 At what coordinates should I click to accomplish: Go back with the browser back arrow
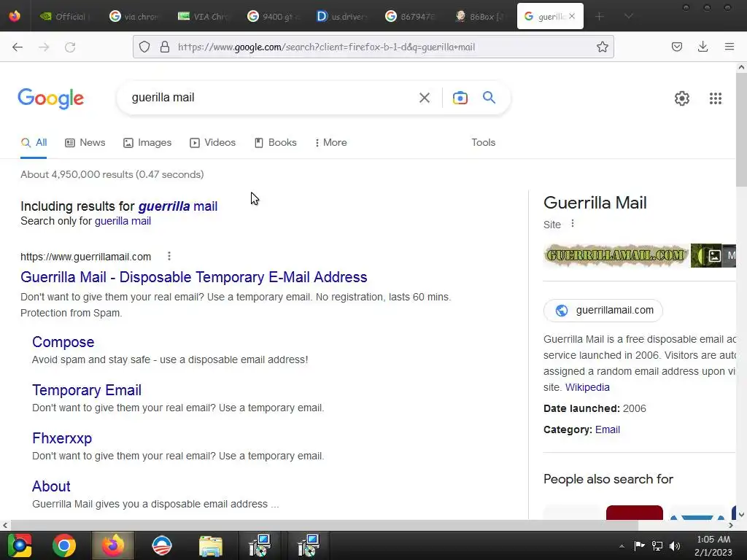coord(18,47)
